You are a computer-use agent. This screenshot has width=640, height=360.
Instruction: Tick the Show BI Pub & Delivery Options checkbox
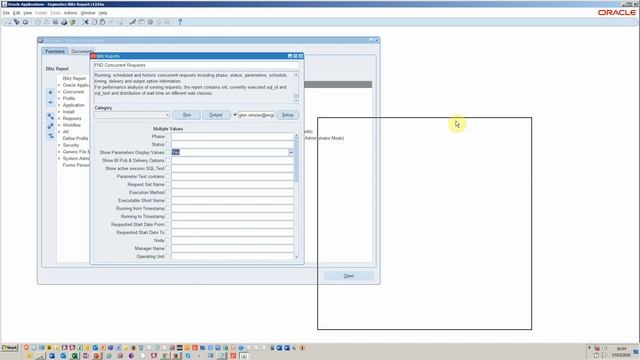167,160
